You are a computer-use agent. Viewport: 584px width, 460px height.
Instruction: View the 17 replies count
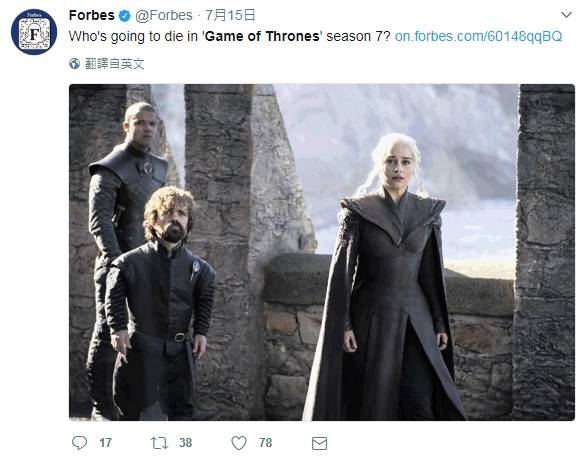[x=105, y=442]
